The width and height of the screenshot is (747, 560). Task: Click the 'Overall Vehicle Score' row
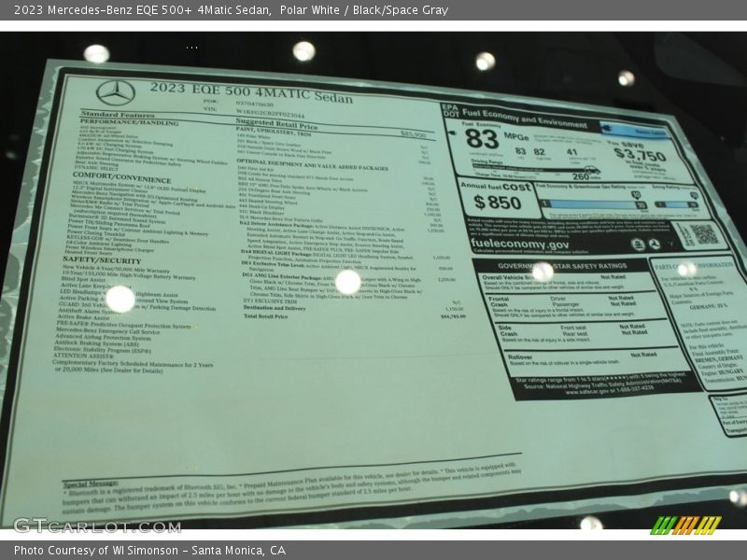point(567,282)
